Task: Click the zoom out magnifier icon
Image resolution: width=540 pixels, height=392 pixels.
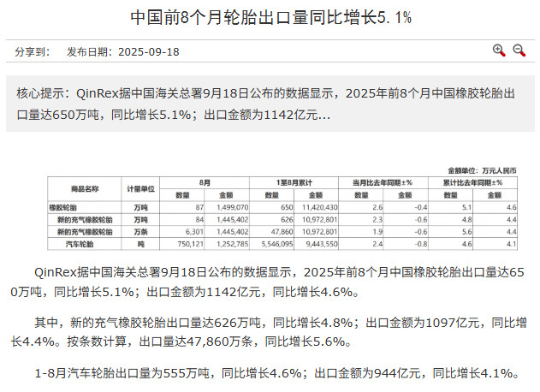Action: (x=519, y=50)
